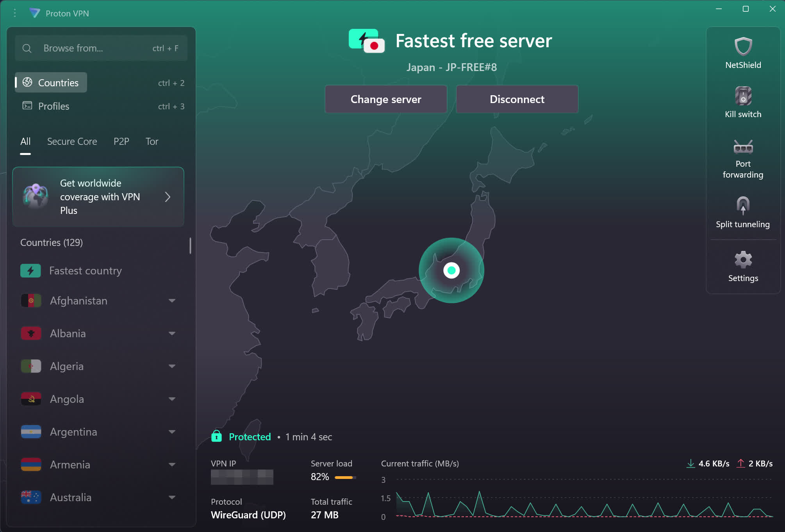
Task: Maximize the Proton VPN window
Action: 746,9
